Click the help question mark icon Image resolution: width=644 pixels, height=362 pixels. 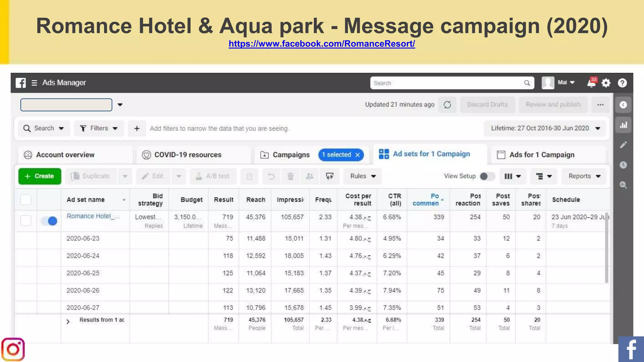[x=622, y=83]
